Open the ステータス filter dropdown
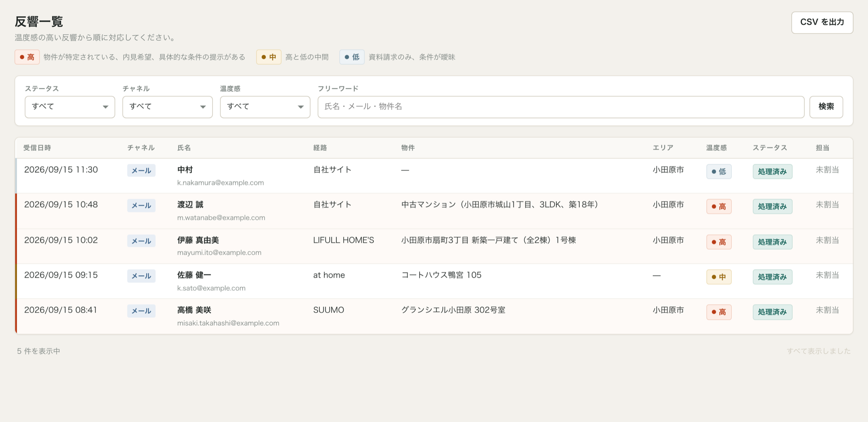 (x=70, y=107)
